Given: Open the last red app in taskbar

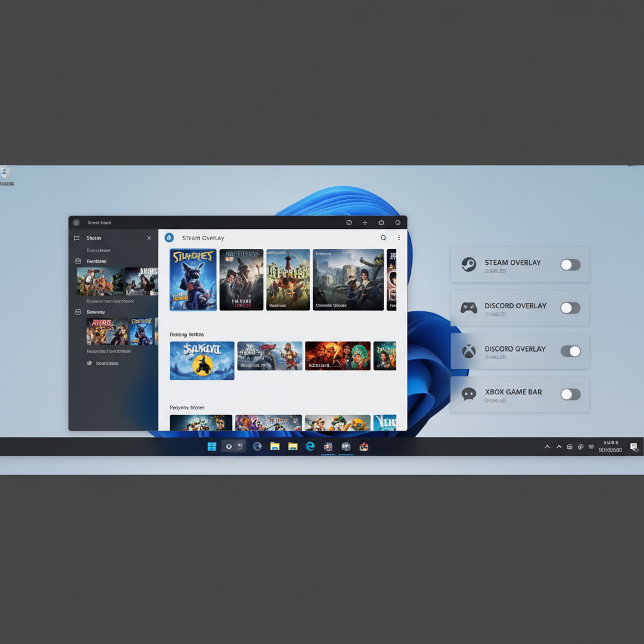Looking at the screenshot, I should point(364,447).
